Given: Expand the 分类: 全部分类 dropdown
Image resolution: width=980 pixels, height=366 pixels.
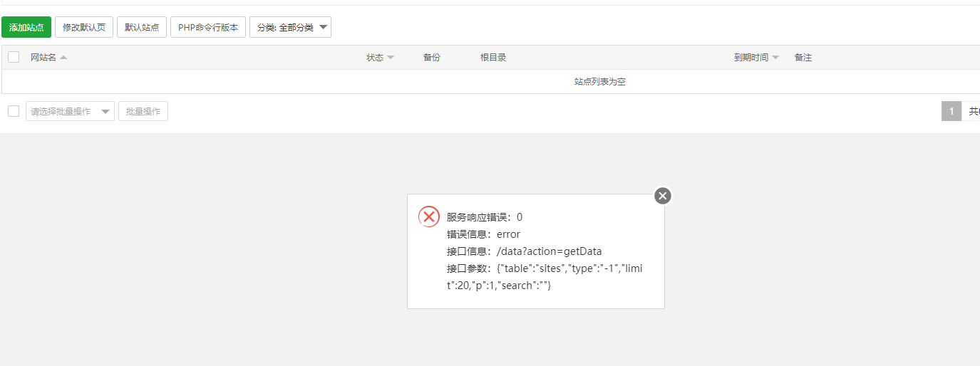Looking at the screenshot, I should 290,27.
